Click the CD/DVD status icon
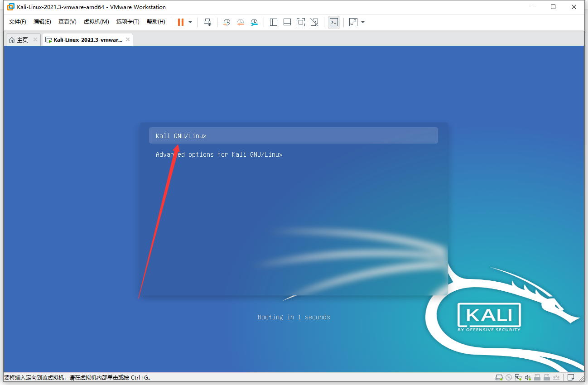Viewport: 588px width, 385px height. pyautogui.click(x=508, y=377)
